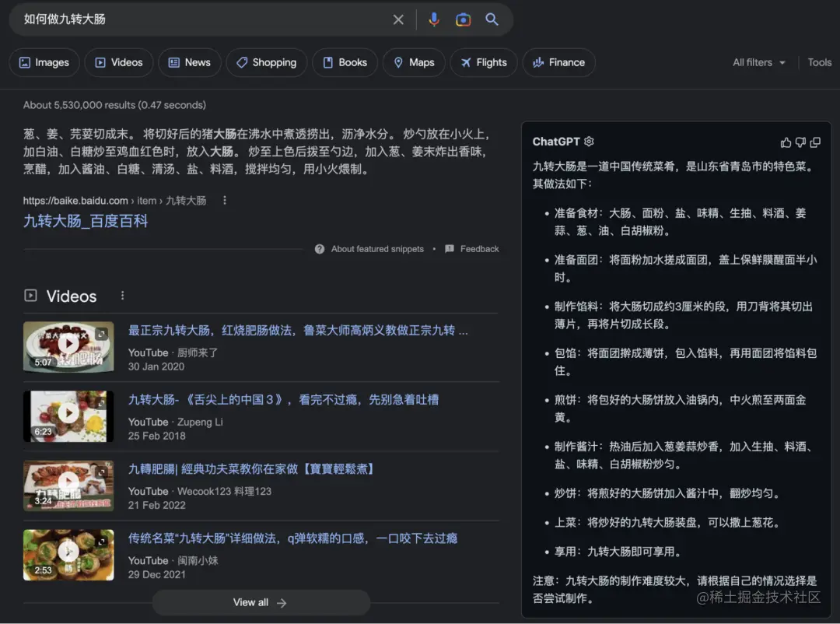Open the All filters dropdown
The width and height of the screenshot is (840, 624).
pyautogui.click(x=759, y=63)
